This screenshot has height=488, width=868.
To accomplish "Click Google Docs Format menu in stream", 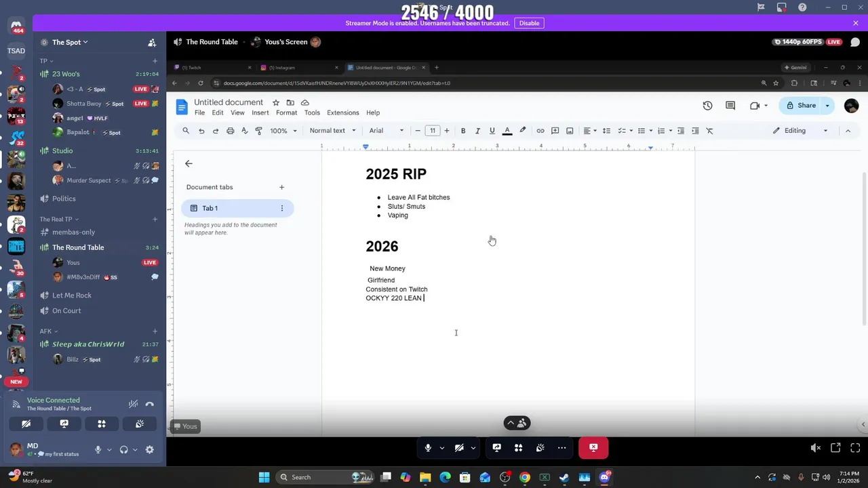I will pyautogui.click(x=286, y=113).
